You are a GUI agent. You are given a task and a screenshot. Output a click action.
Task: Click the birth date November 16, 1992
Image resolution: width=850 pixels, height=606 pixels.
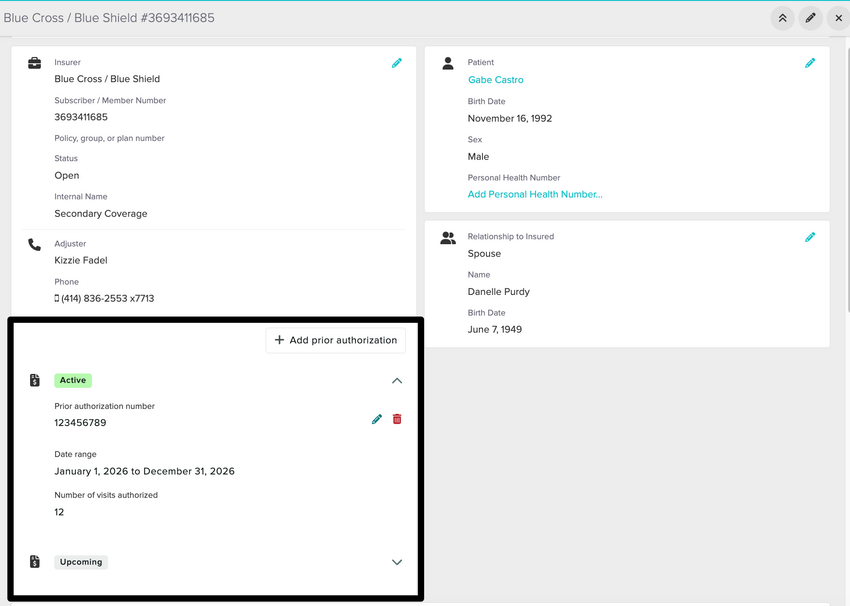coord(510,118)
